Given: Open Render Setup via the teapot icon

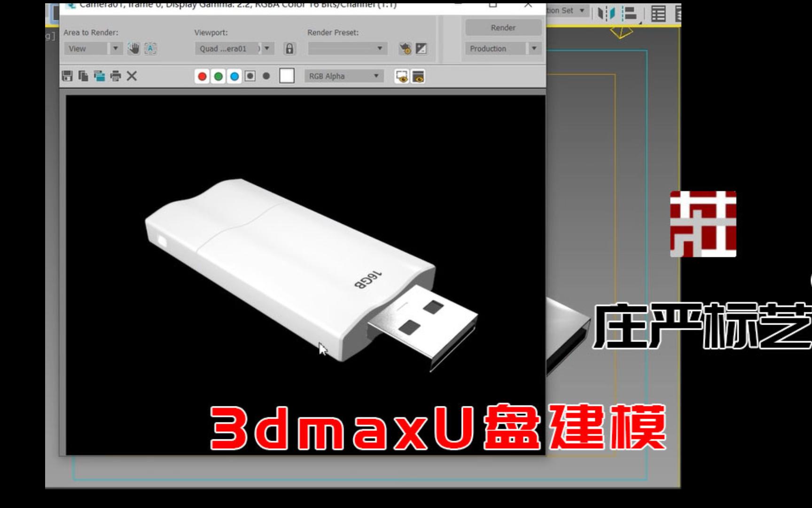Looking at the screenshot, I should pos(404,48).
